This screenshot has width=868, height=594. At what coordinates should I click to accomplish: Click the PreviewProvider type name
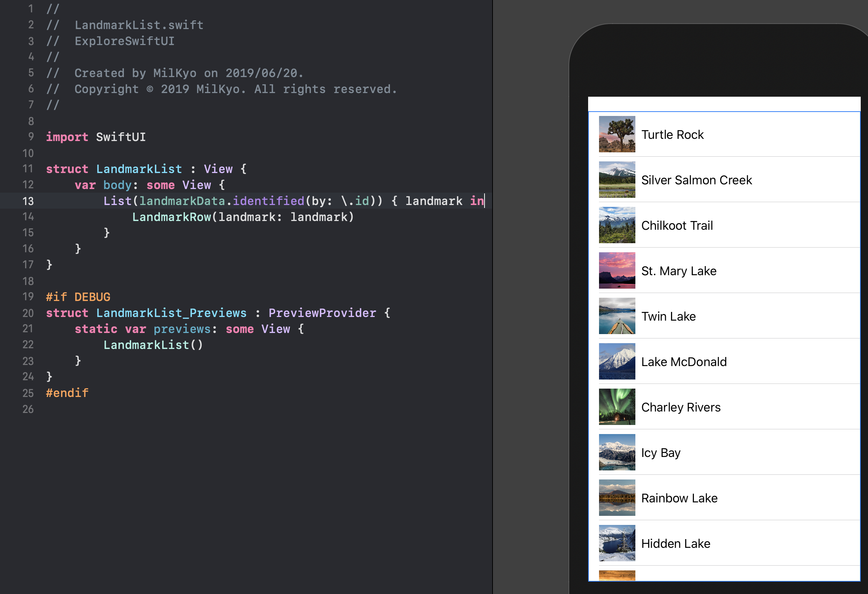click(322, 313)
